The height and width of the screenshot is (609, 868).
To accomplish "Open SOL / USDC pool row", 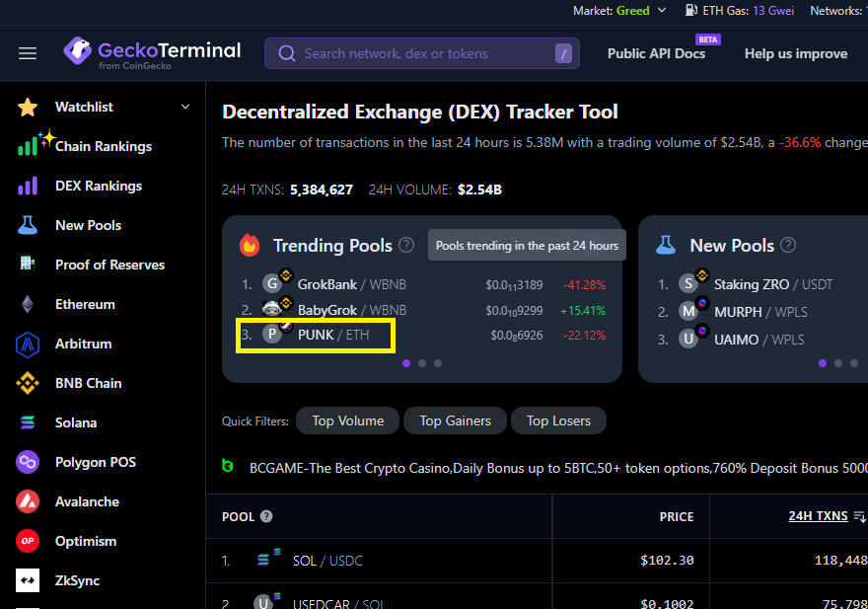I will 327,561.
